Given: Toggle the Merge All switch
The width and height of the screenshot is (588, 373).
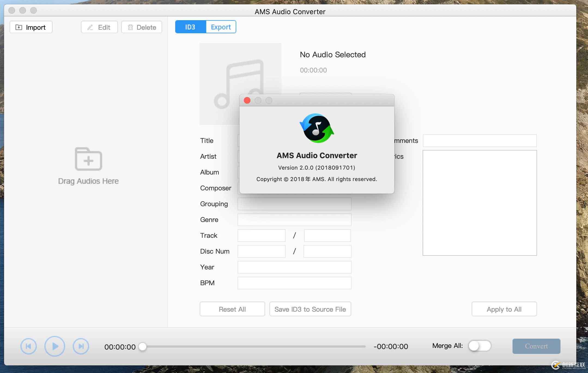Looking at the screenshot, I should [x=480, y=346].
